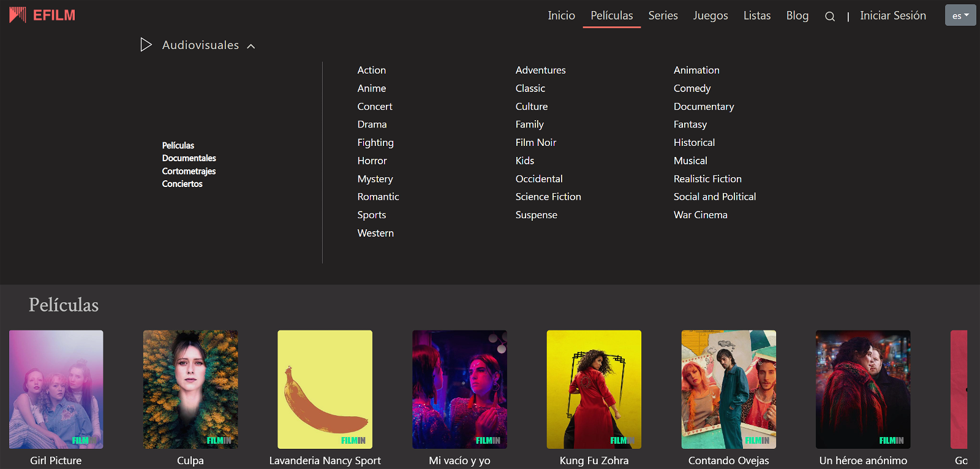Image resolution: width=980 pixels, height=469 pixels.
Task: Select Películas in the left submenu
Action: [178, 145]
